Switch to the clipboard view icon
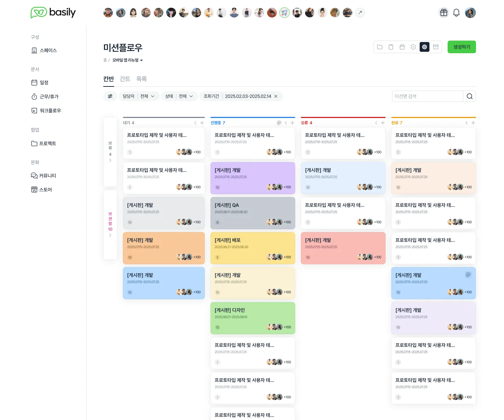The height and width of the screenshot is (420, 504). click(x=391, y=47)
